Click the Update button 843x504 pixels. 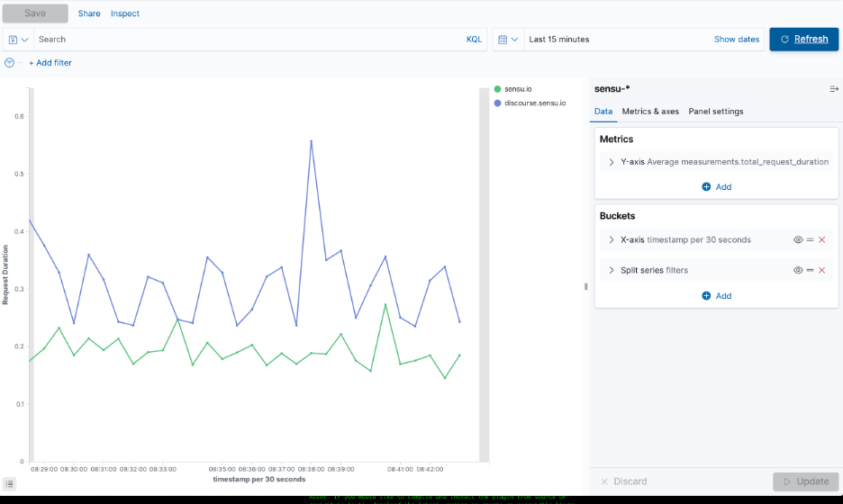805,481
